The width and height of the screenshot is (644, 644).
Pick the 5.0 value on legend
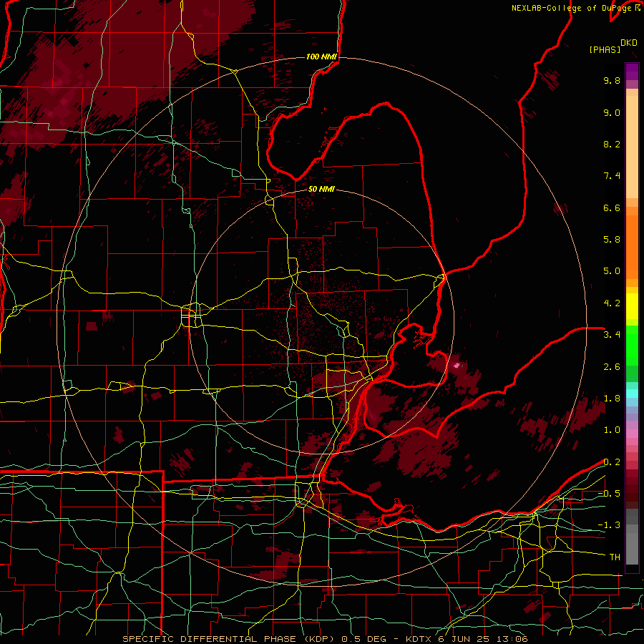tap(612, 271)
